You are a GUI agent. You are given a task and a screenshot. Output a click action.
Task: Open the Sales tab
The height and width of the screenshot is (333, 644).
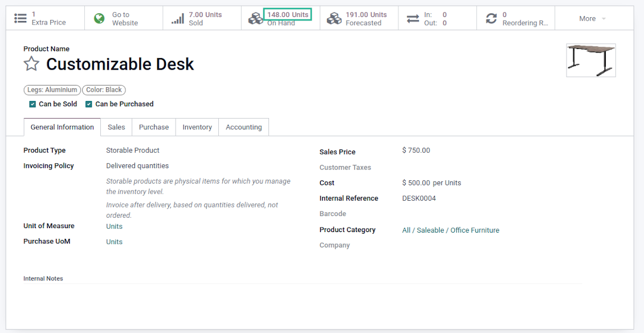click(116, 127)
